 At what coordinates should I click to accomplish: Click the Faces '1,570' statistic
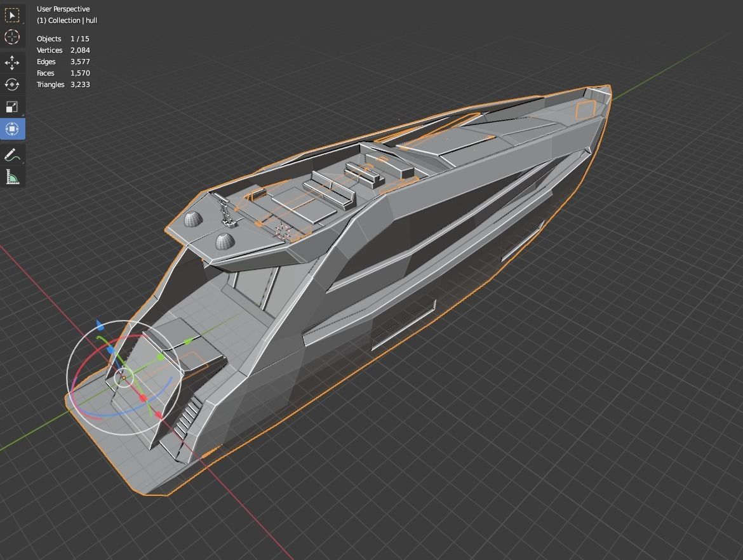point(80,73)
